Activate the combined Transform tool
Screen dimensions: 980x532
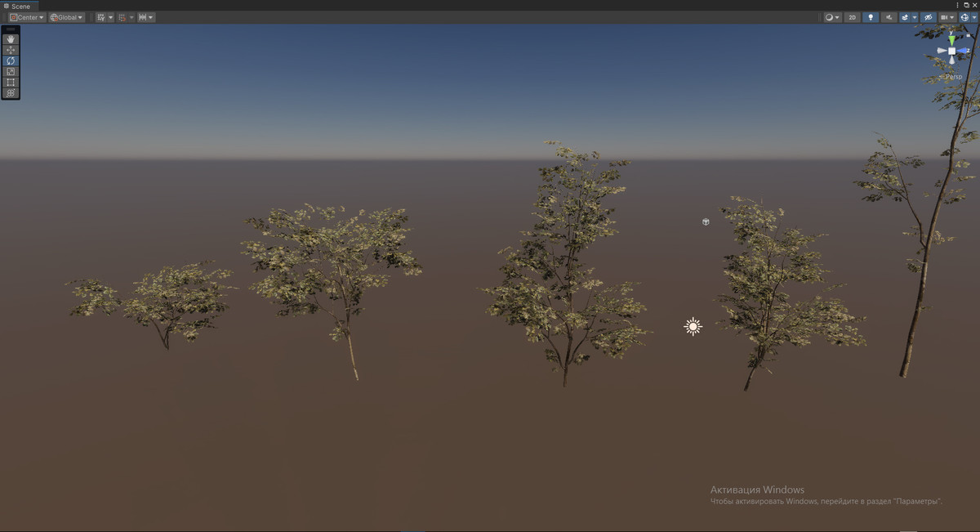pos(10,92)
